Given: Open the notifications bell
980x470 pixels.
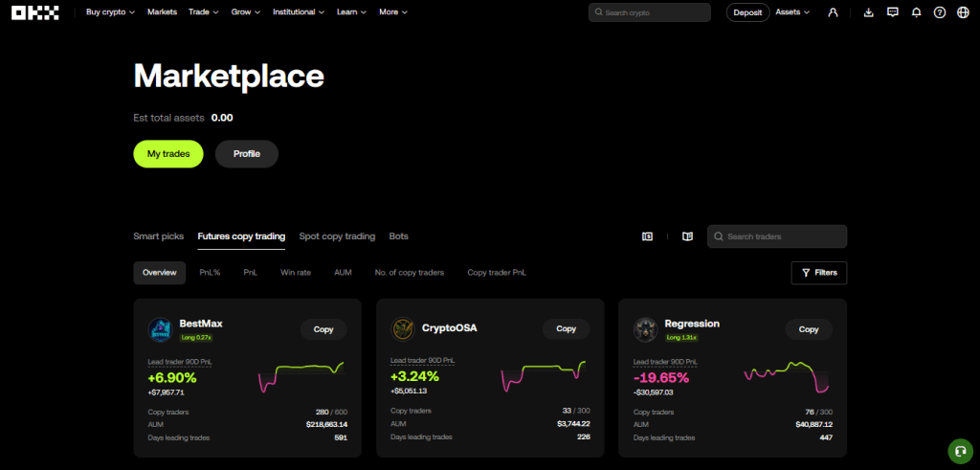Looking at the screenshot, I should (916, 12).
